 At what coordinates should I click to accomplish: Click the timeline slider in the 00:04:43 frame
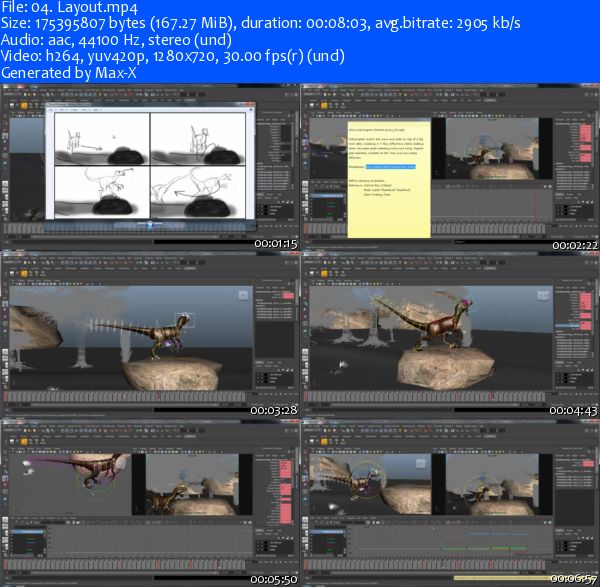[x=427, y=396]
